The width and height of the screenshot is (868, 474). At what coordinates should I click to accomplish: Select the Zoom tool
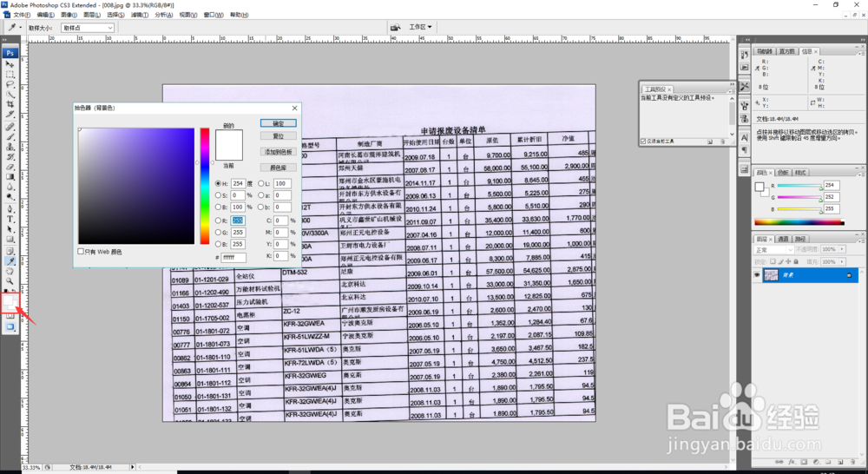point(10,281)
